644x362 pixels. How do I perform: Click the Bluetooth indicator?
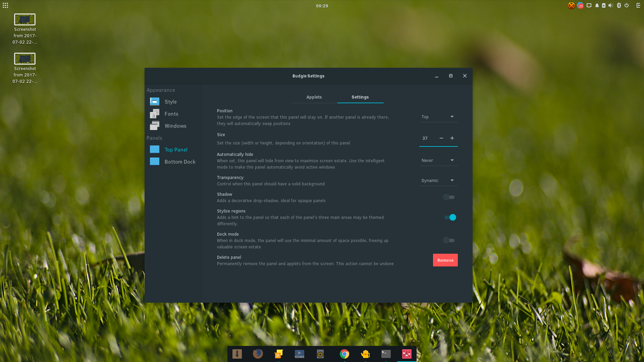pos(619,5)
